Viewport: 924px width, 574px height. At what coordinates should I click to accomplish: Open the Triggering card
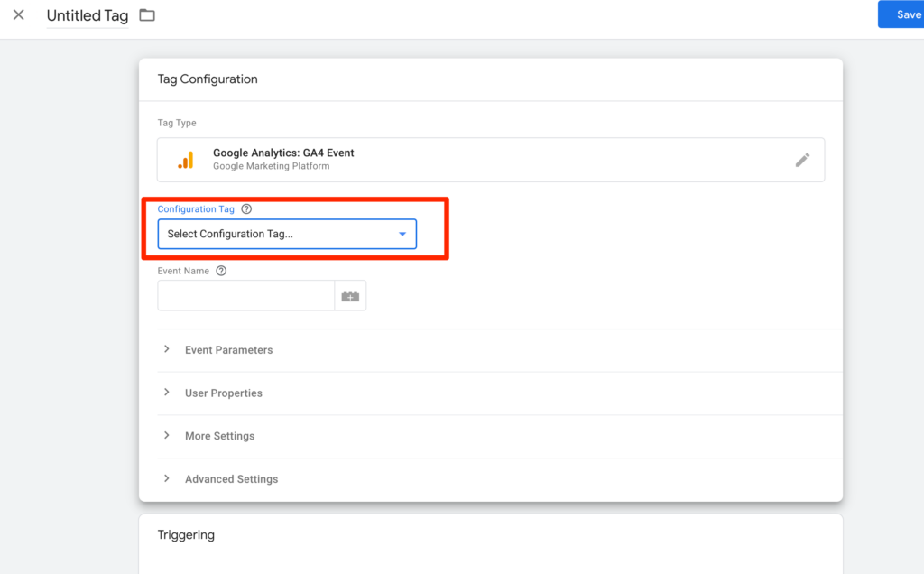(x=186, y=535)
